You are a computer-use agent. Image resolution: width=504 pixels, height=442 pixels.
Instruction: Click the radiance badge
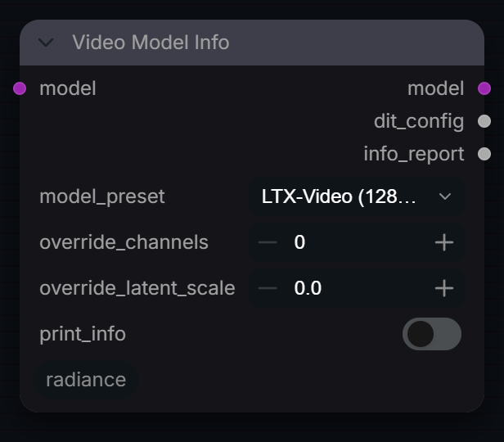tap(86, 380)
